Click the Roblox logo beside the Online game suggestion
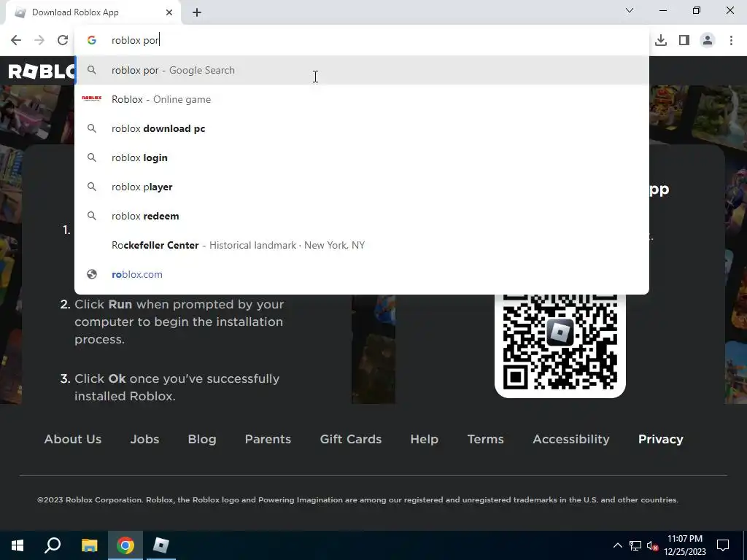 [92, 98]
